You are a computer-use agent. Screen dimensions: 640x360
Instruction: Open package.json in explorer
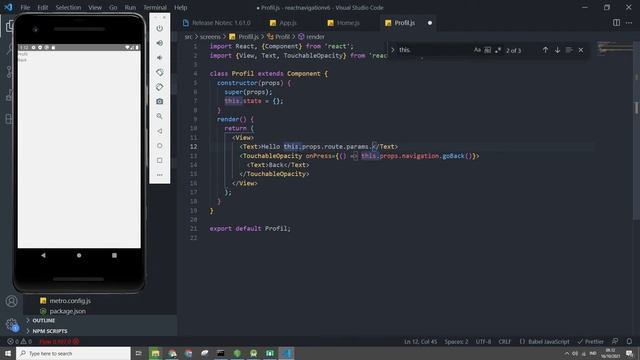click(x=68, y=311)
